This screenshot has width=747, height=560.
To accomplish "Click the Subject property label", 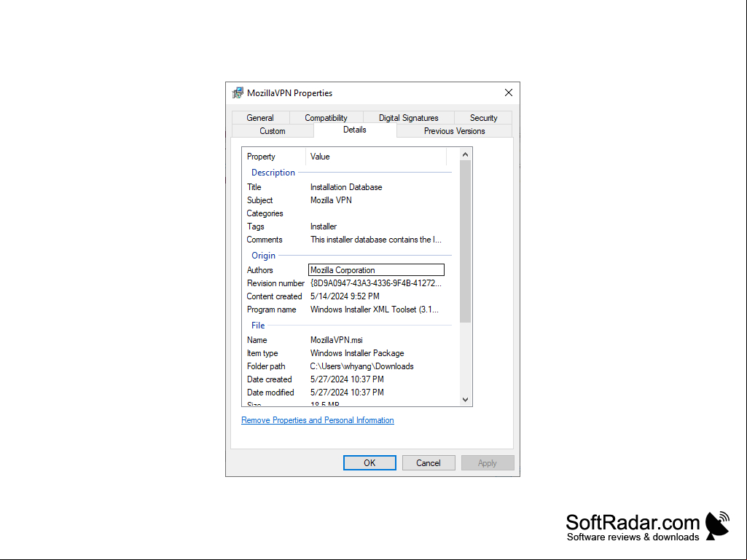I will click(259, 200).
